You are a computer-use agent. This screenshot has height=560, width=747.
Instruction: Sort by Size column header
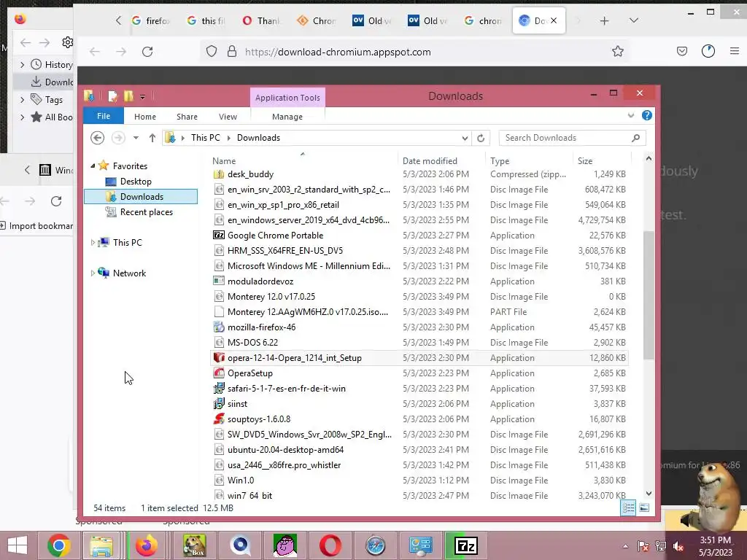(602, 161)
